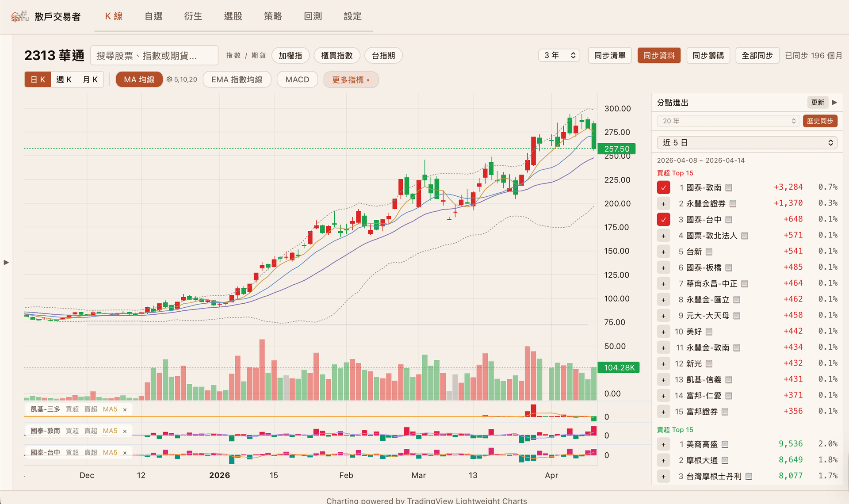The height and width of the screenshot is (504, 849).
Task: Click the clipboard icon beside 美商高盛
Action: [725, 444]
